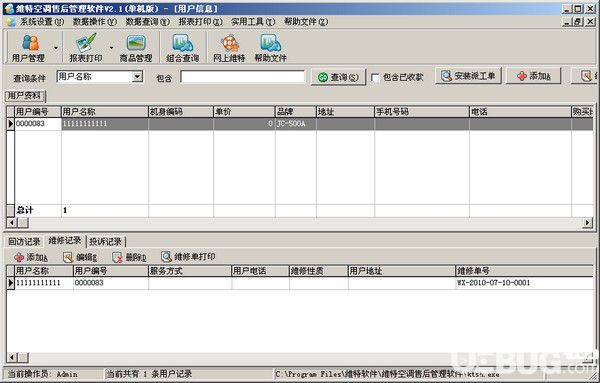Open 商品管理 toolbar icon
Image resolution: width=600 pixels, height=383 pixels.
(136, 48)
